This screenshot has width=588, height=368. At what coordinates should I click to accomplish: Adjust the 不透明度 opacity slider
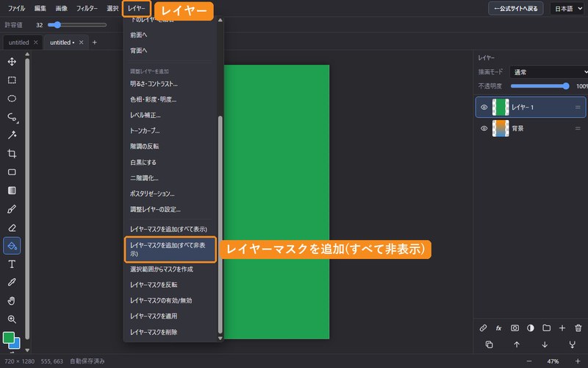coord(540,86)
